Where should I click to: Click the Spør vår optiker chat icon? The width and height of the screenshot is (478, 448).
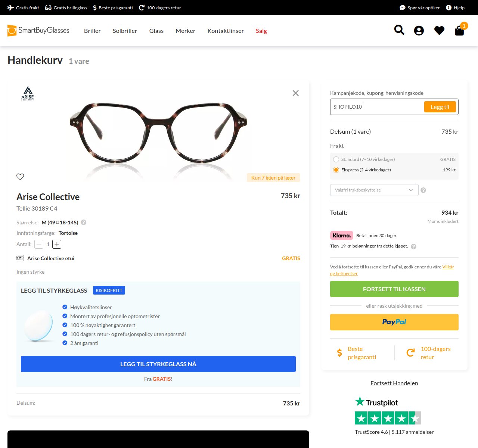pos(402,7)
